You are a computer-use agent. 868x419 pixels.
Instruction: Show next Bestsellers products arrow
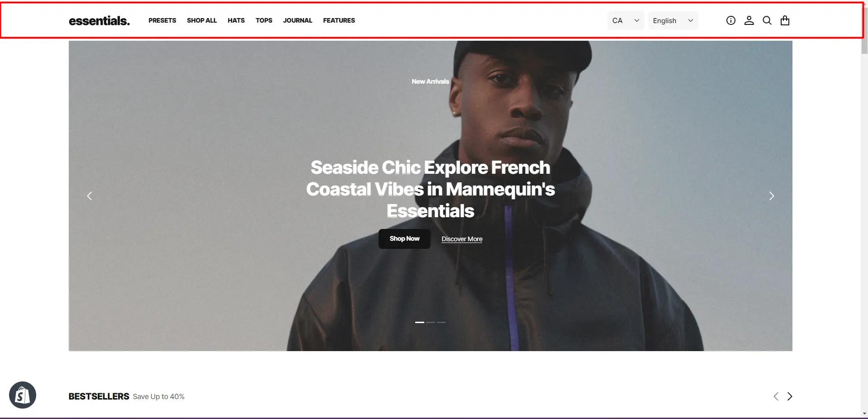point(790,396)
